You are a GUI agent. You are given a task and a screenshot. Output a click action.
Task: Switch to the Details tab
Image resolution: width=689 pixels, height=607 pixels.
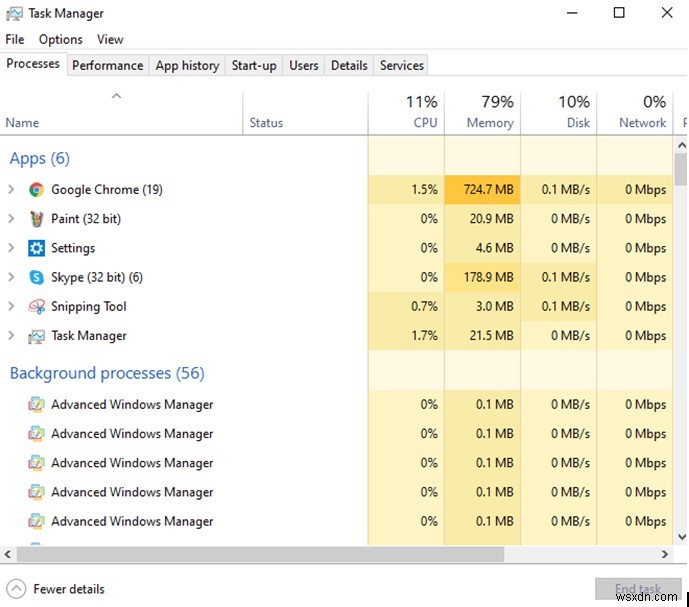pyautogui.click(x=349, y=65)
